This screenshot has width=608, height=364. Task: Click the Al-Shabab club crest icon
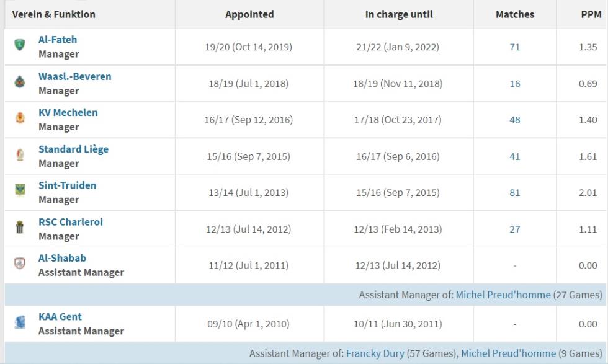(x=20, y=263)
